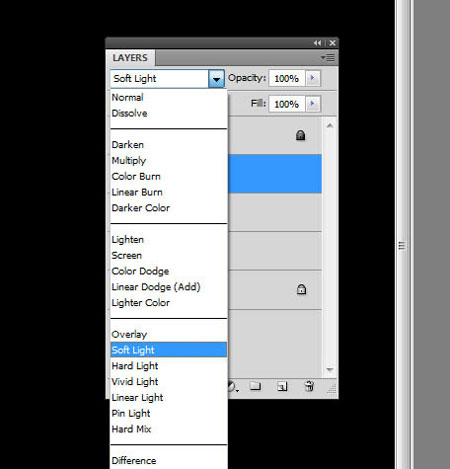Click the layers list scroll up arrow
Viewport: 450px width, 469px height.
(330, 125)
